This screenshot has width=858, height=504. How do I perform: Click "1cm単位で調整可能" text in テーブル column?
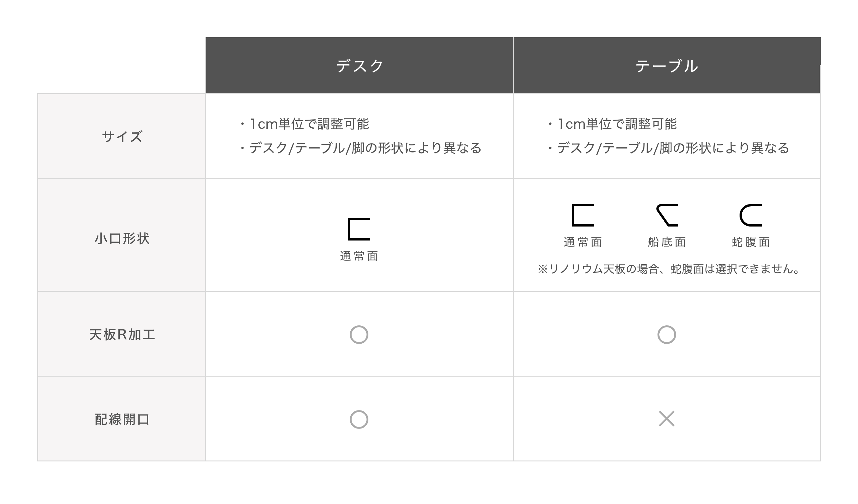(616, 124)
